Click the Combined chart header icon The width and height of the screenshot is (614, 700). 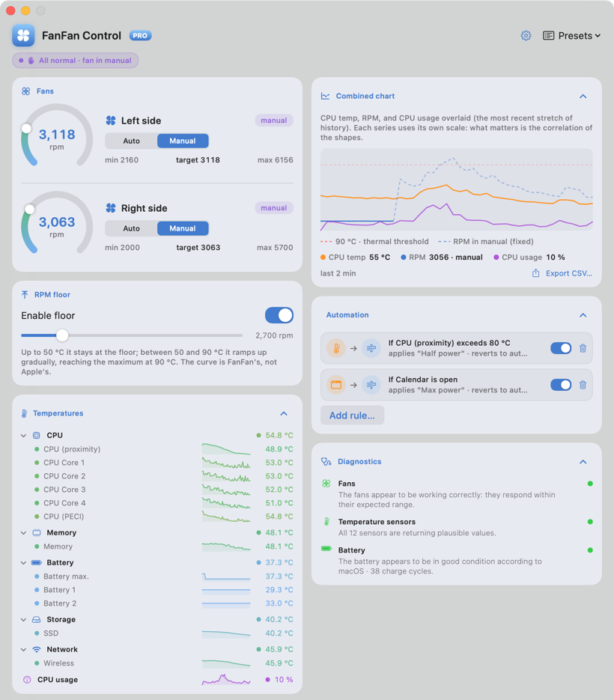point(325,96)
